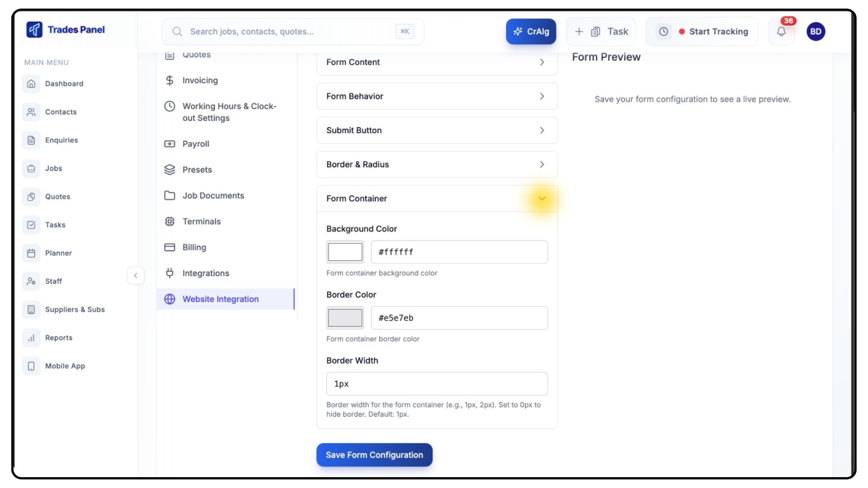Select the Reports bar chart icon
Screen dimensions: 868x488
pyautogui.click(x=31, y=338)
